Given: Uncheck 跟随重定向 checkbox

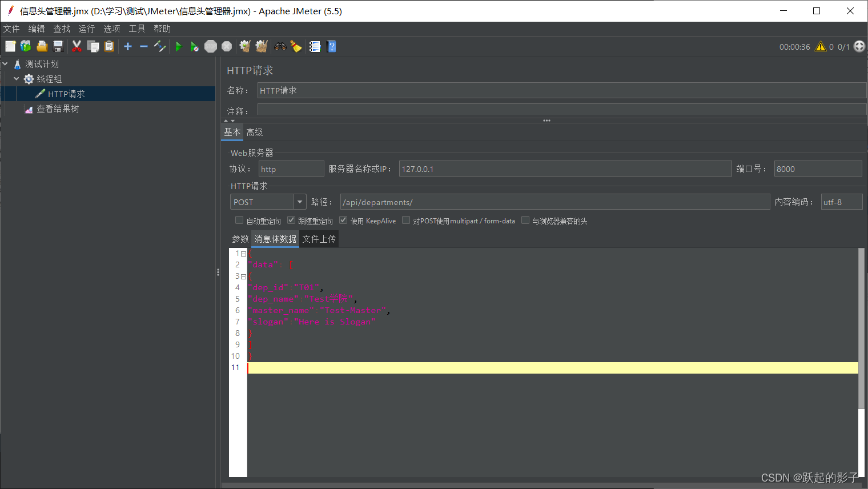Looking at the screenshot, I should pos(291,220).
